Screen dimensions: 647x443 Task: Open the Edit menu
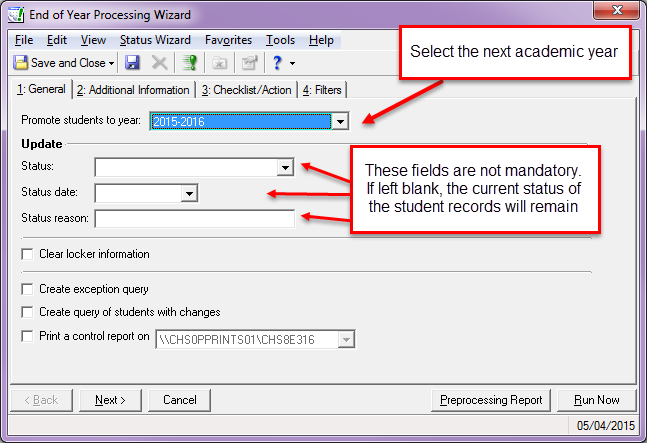(57, 40)
